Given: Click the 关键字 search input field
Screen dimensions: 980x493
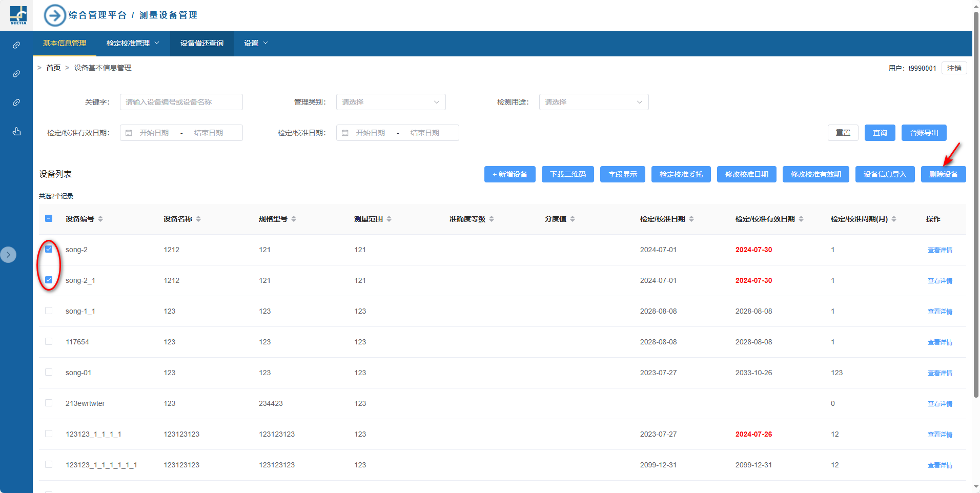Looking at the screenshot, I should pos(181,102).
